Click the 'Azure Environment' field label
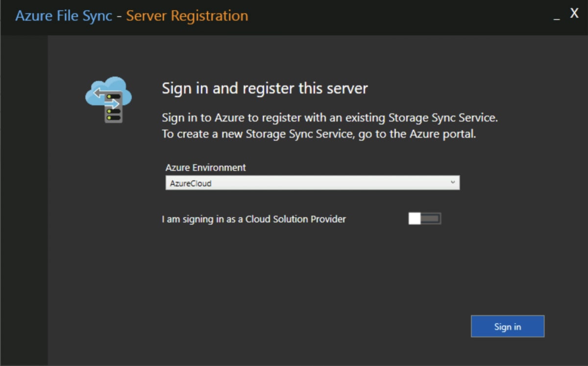The height and width of the screenshot is (366, 588). click(x=206, y=167)
